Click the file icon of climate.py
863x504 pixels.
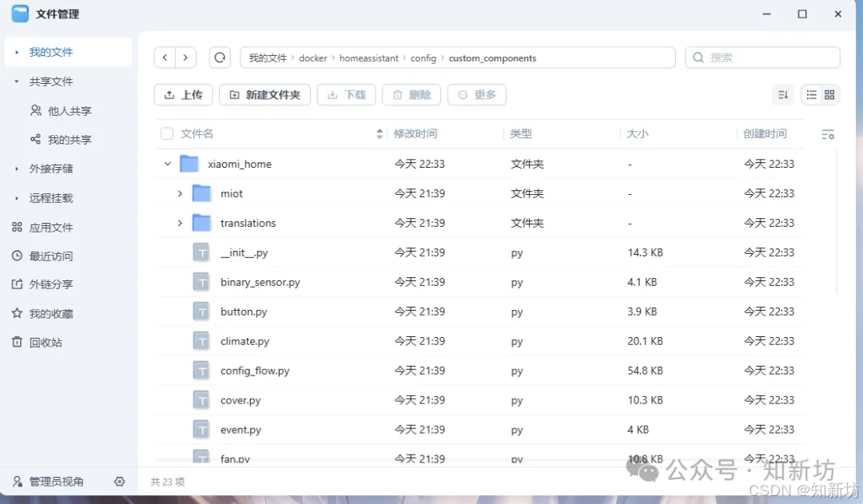coord(202,341)
